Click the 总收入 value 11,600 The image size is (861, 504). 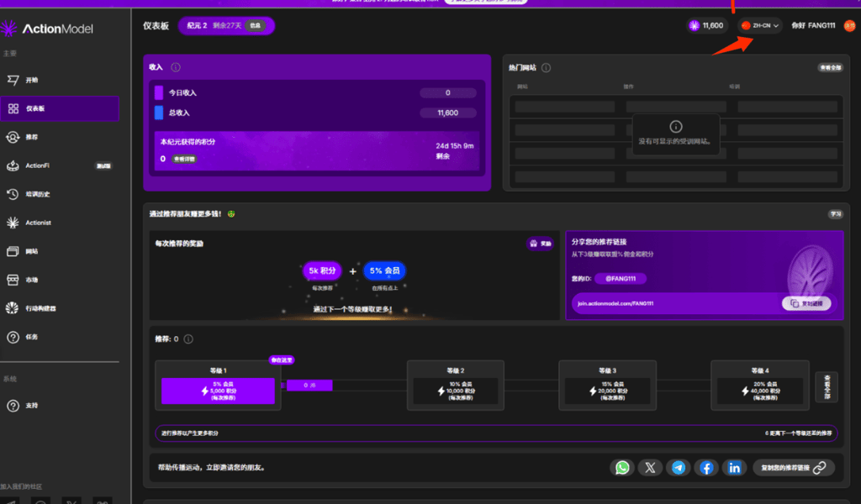[x=448, y=113]
